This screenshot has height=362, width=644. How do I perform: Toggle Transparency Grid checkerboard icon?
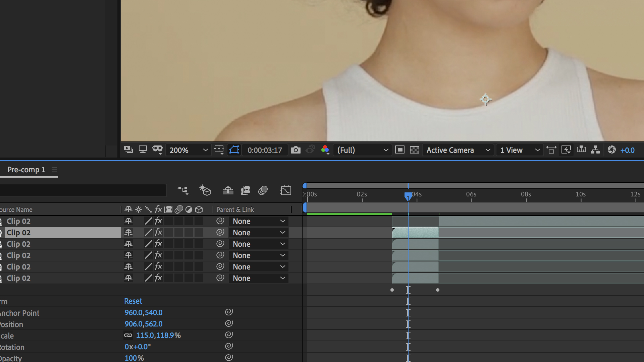pyautogui.click(x=415, y=150)
